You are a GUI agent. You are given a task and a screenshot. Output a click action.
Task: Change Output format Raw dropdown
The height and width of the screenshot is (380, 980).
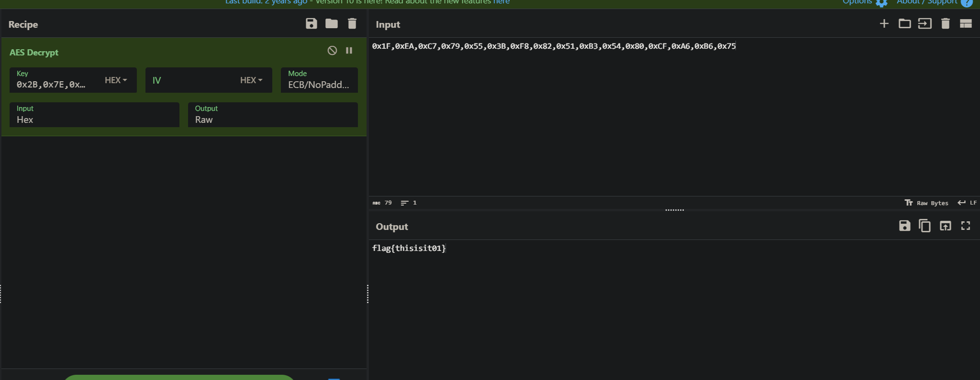coord(273,115)
